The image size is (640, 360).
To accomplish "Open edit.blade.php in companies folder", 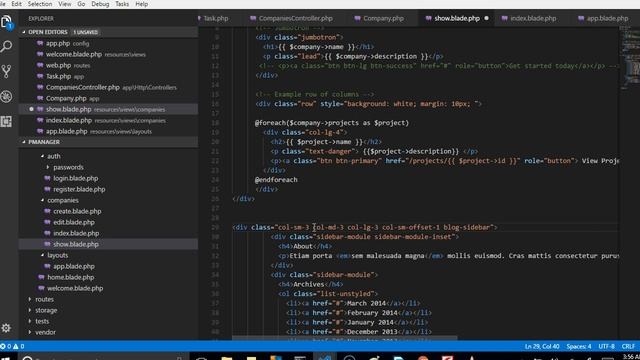I will 108,222.
